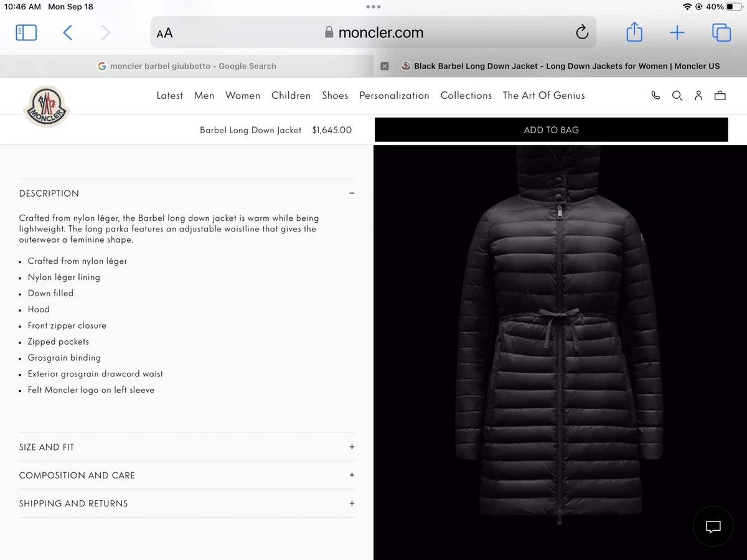Select the Barbel Long Down Jacket title
The width and height of the screenshot is (747, 560).
pyautogui.click(x=250, y=131)
